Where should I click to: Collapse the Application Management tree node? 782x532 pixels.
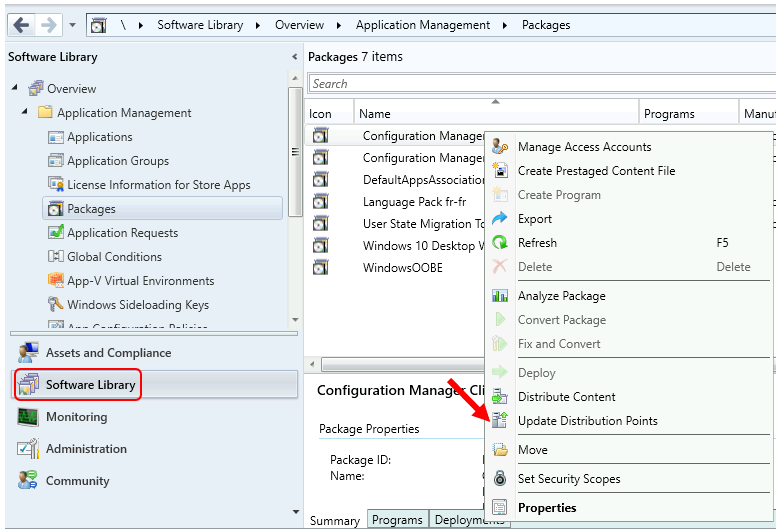[24, 112]
